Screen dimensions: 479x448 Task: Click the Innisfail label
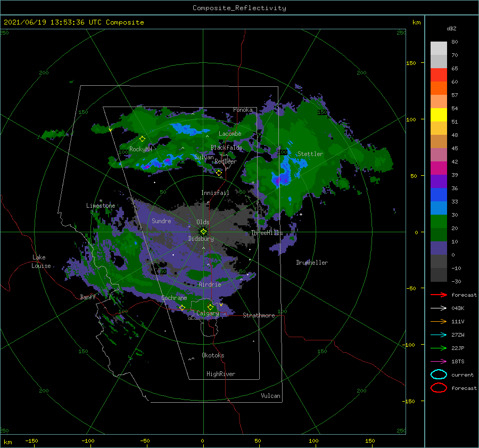(x=215, y=193)
